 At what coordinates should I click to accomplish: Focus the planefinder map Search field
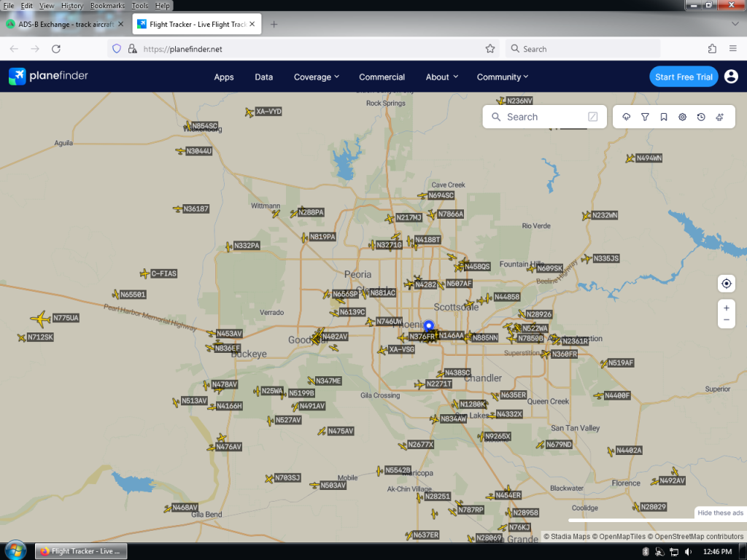pos(544,117)
